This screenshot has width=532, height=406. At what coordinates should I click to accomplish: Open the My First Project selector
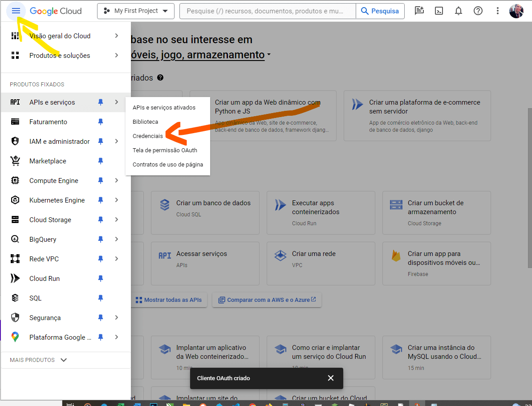pyautogui.click(x=135, y=11)
